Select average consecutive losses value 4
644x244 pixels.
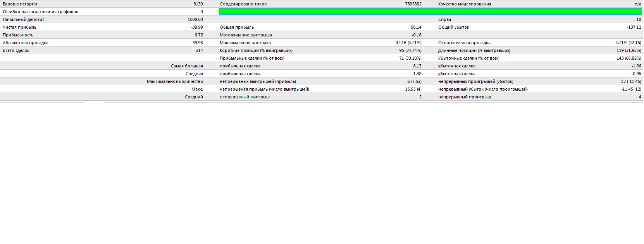(640, 97)
